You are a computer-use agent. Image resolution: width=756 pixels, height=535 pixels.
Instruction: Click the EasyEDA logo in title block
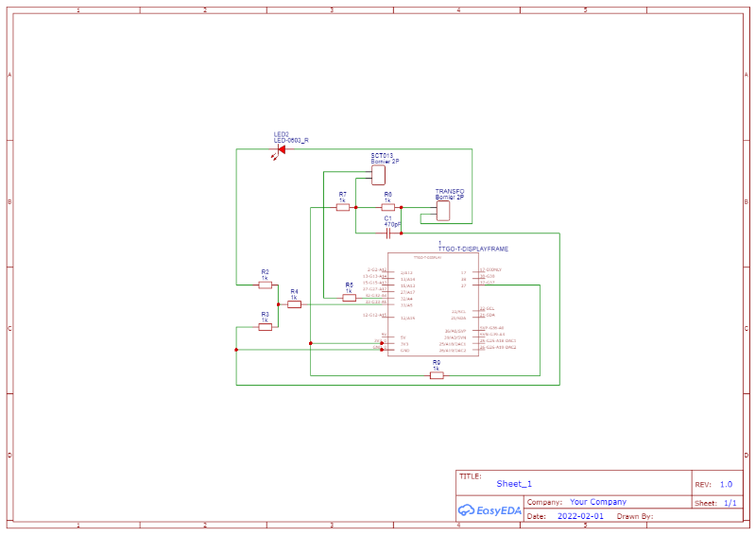490,510
